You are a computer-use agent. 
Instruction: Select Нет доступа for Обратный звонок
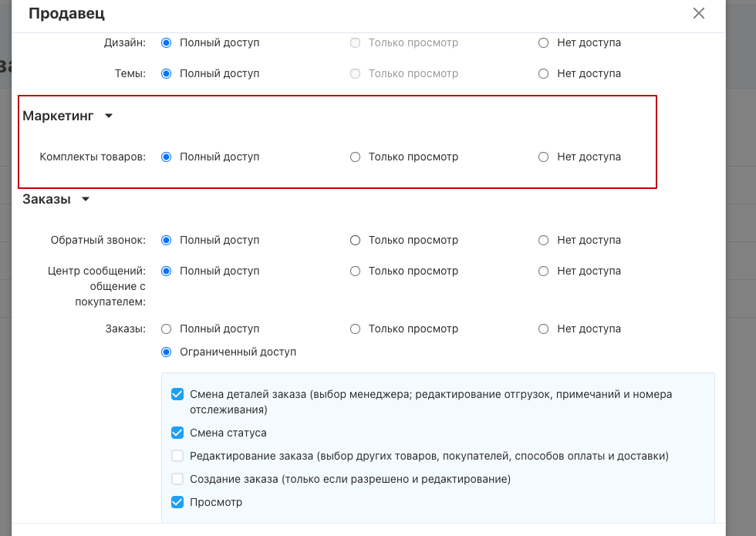point(543,240)
